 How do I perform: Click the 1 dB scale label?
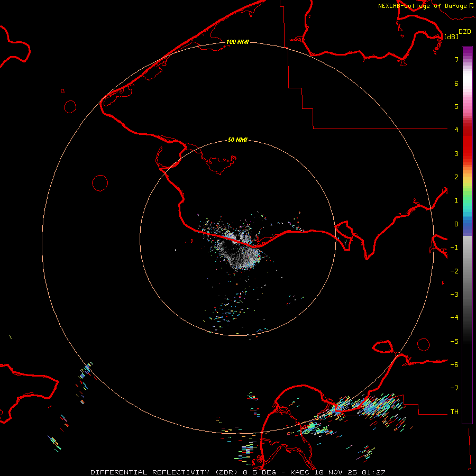[x=456, y=200]
